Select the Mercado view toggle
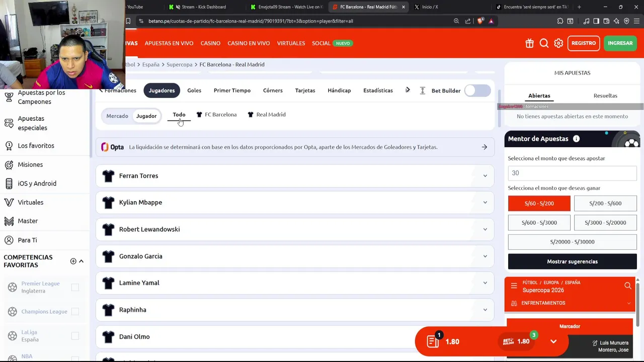644x362 pixels. tap(117, 116)
